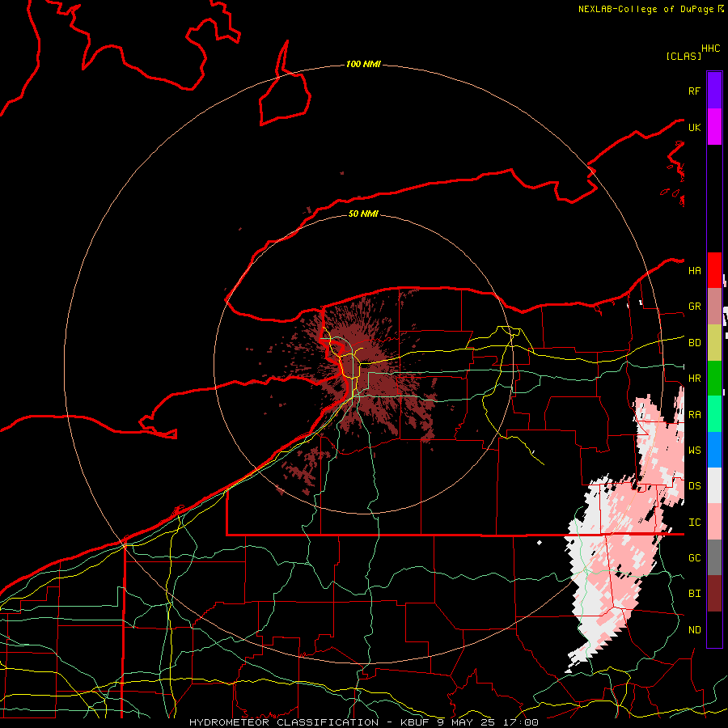The width and height of the screenshot is (728, 728).
Task: Click the DS legend label
Action: (x=695, y=486)
